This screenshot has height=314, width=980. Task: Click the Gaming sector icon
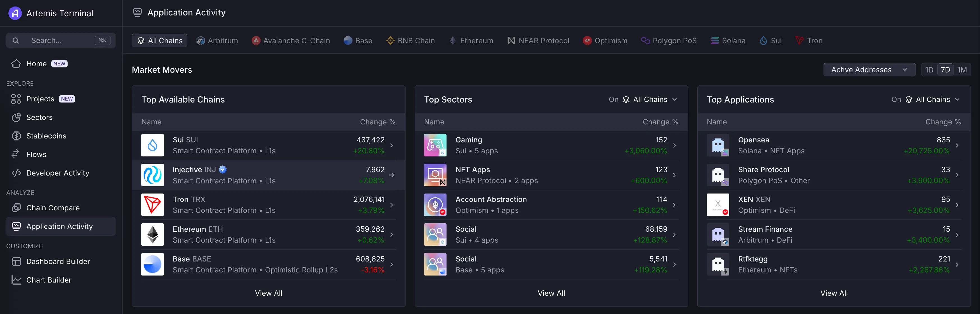435,145
